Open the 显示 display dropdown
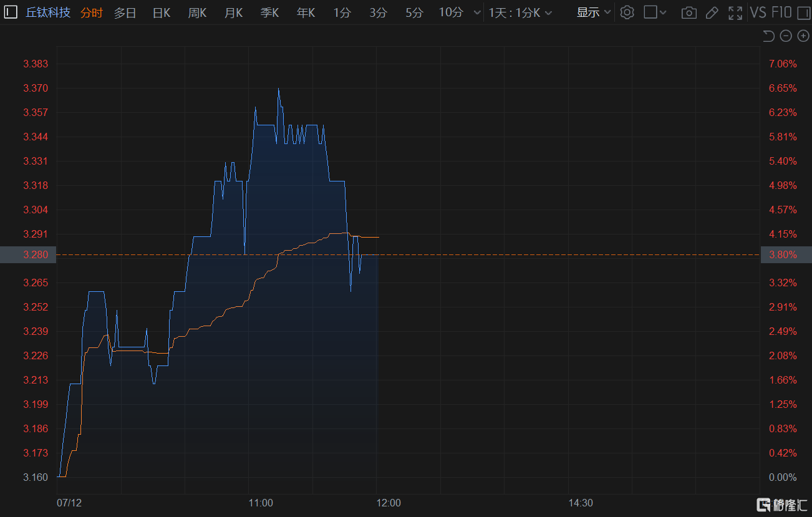The image size is (812, 517). tap(593, 12)
